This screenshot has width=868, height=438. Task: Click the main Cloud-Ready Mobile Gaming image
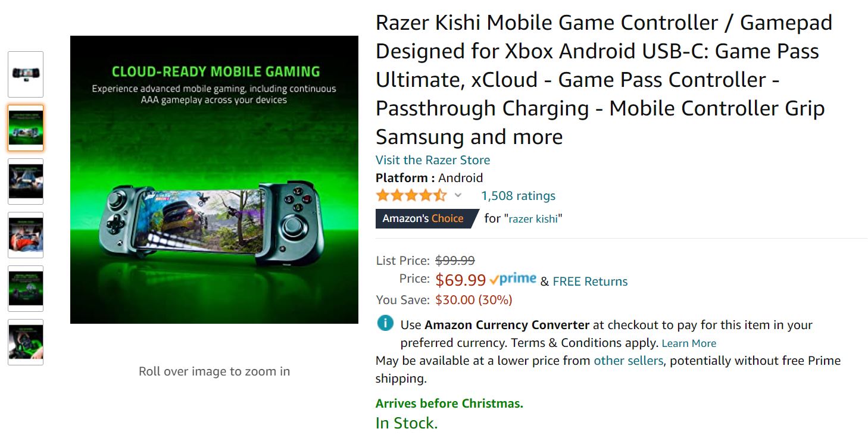(x=214, y=180)
